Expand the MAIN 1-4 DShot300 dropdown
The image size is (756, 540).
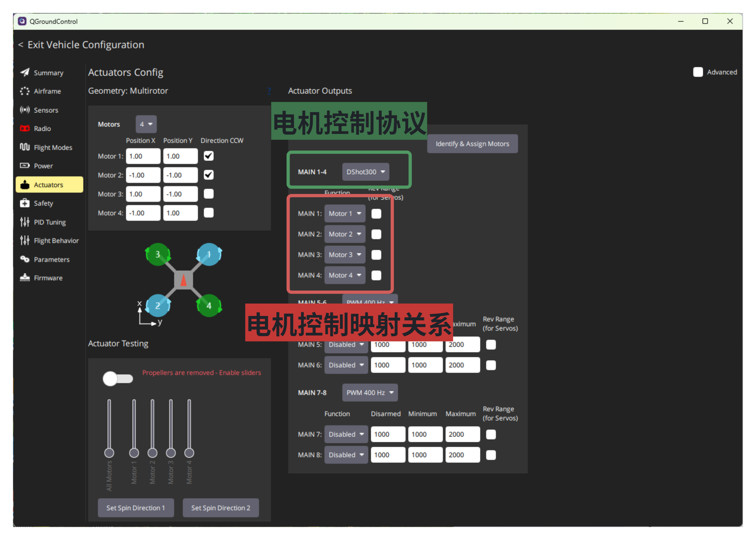tap(366, 172)
